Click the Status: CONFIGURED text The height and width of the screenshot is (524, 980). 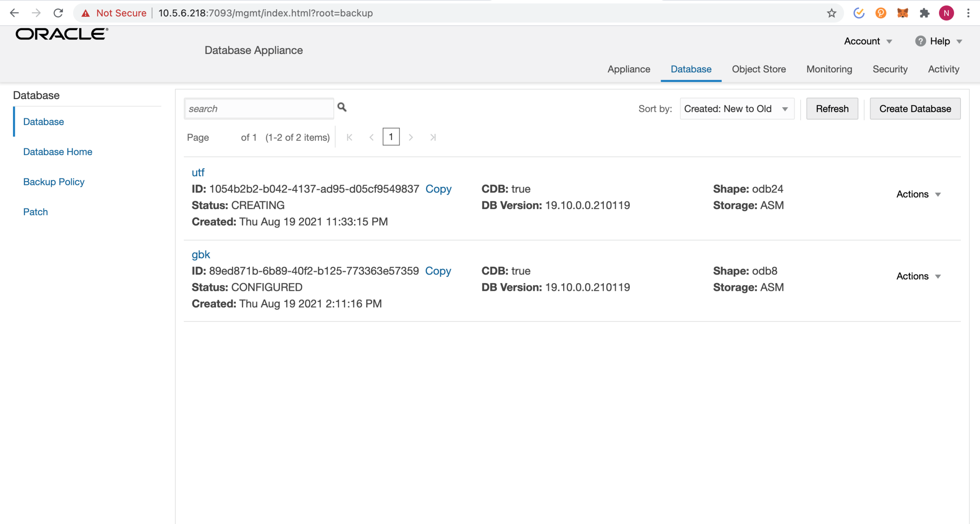247,287
